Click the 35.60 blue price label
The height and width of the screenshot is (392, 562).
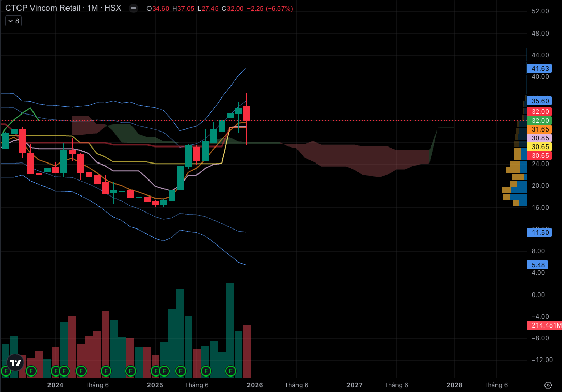tap(540, 101)
